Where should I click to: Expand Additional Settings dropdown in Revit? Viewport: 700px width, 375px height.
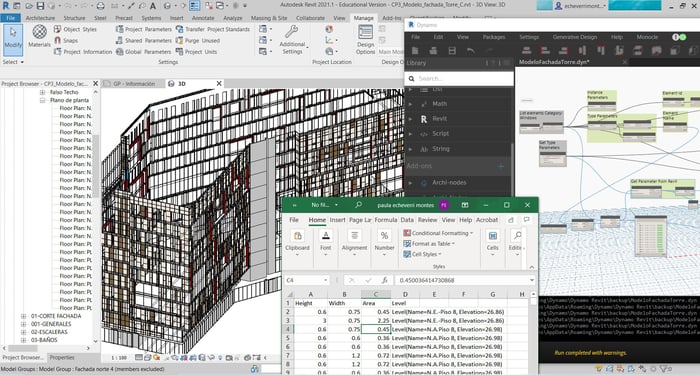292,39
